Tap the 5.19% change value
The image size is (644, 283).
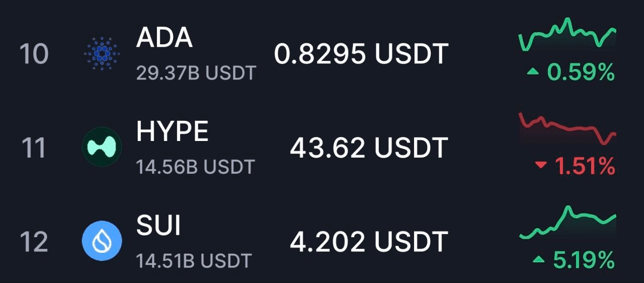pos(584,260)
